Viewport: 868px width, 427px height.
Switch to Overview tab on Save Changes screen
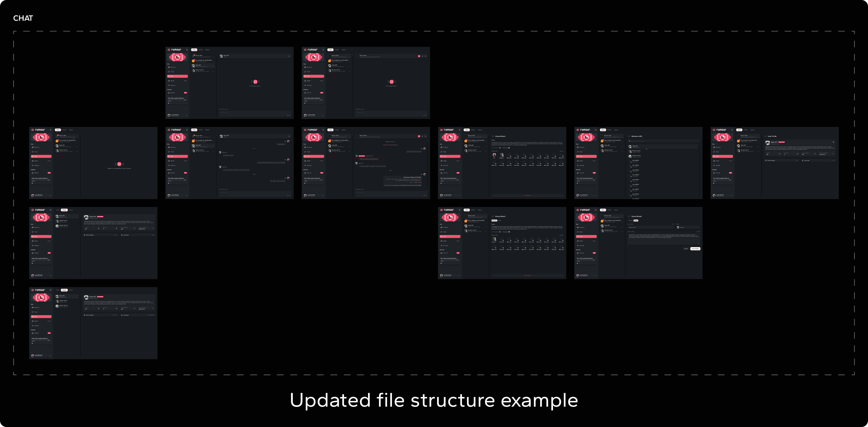[x=630, y=221]
